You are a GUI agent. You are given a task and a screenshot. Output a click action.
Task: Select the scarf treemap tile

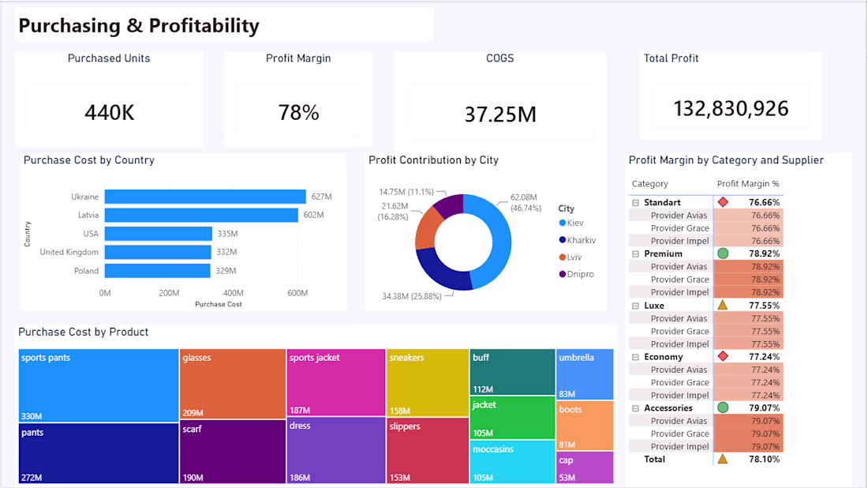point(233,452)
